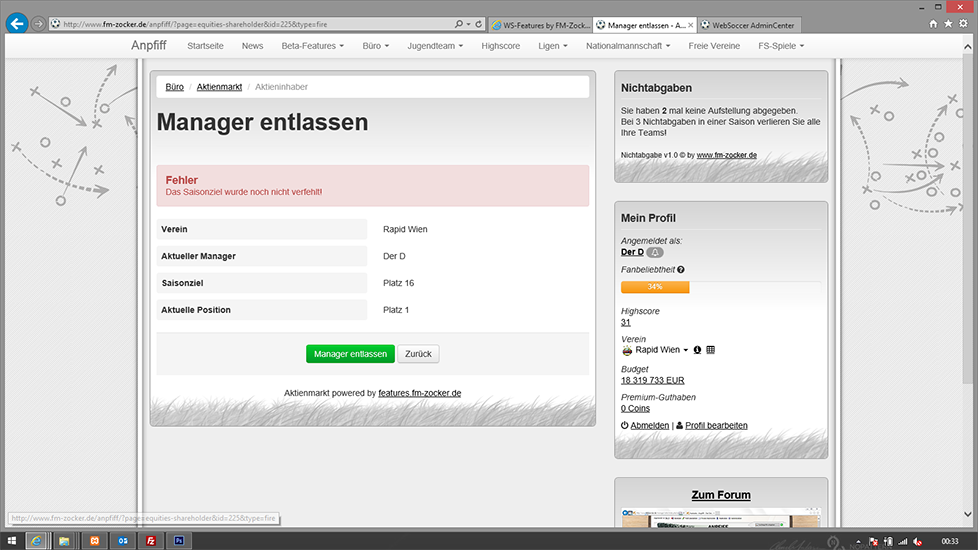Click the Aktienmarkt breadcrumb link
This screenshot has width=978, height=550.
click(219, 87)
